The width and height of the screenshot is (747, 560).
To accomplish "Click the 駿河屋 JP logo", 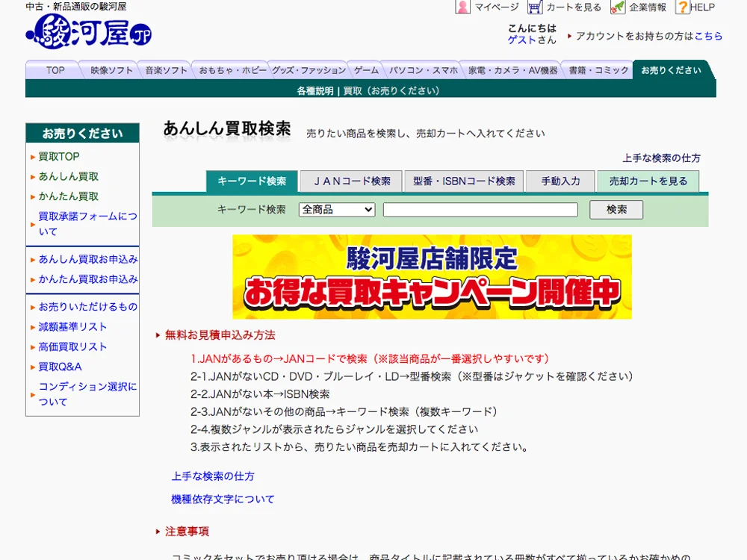I will pos(89,31).
